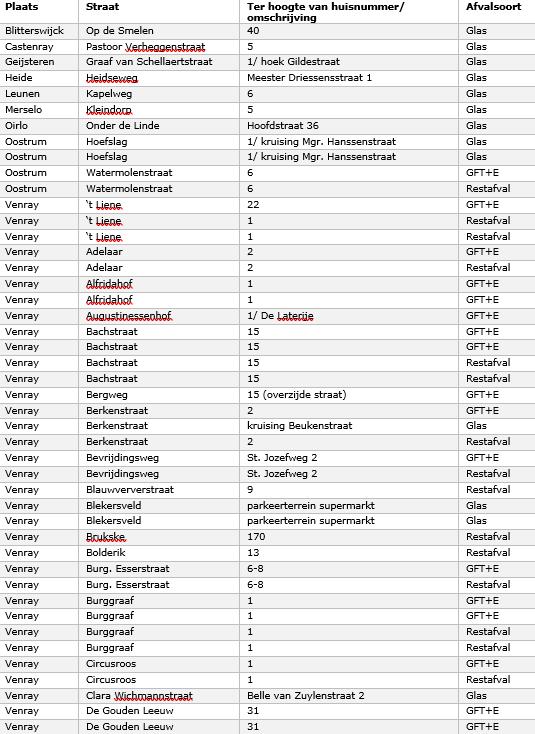Click the Straat column header
Image resolution: width=535 pixels, height=734 pixels.
click(x=103, y=7)
